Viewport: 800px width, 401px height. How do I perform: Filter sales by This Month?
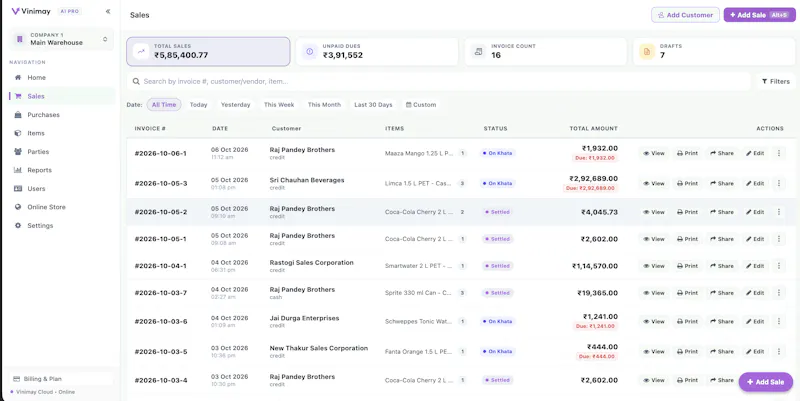pos(324,105)
